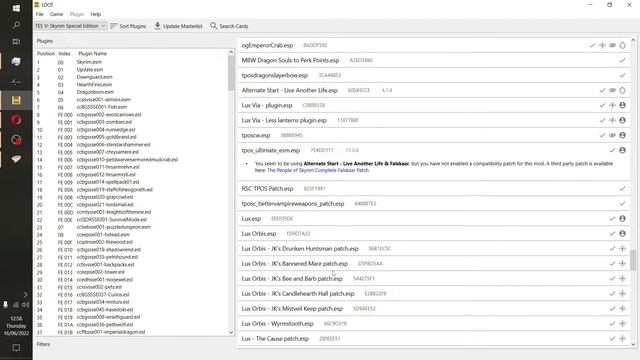Click user metadata icon on Lux.esp card
Image resolution: width=640 pixels, height=360 pixels.
[622, 219]
